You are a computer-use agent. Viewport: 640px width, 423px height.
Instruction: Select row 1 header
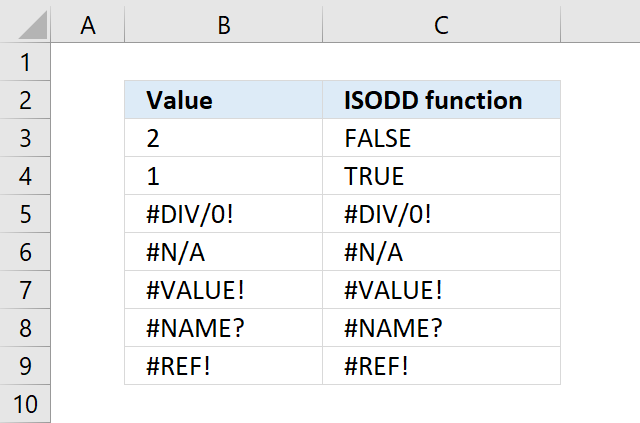click(x=25, y=62)
